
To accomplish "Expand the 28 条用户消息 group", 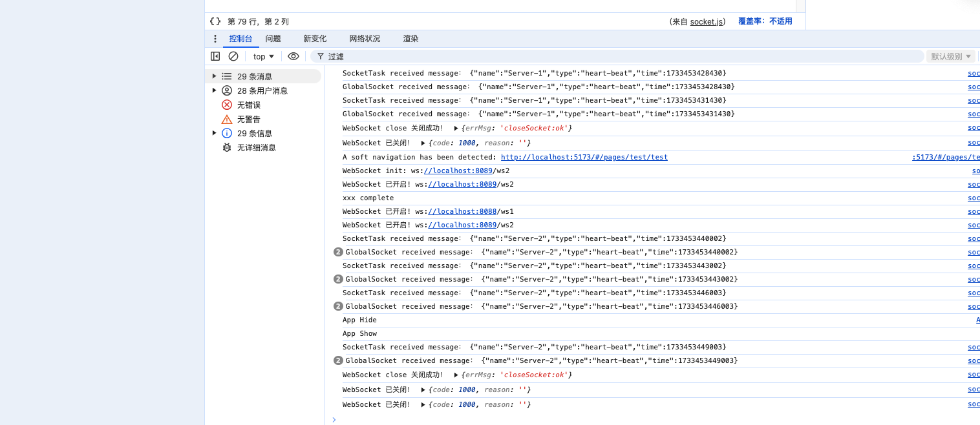I will pos(214,90).
